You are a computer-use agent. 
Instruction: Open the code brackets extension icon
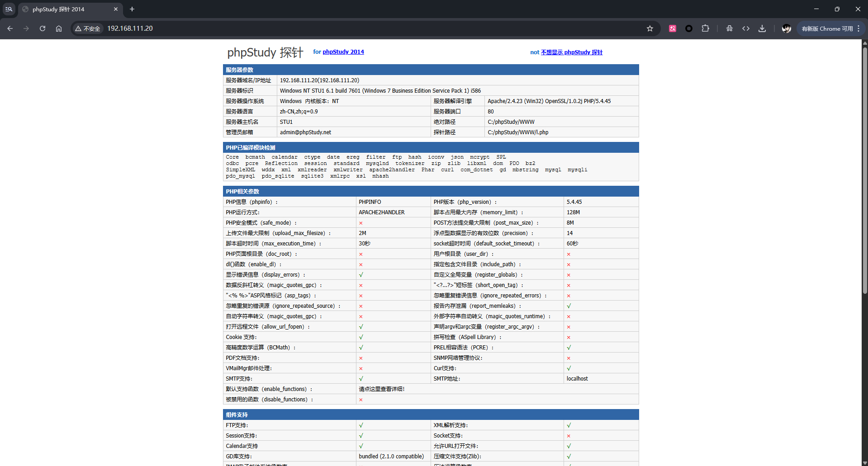pos(746,28)
